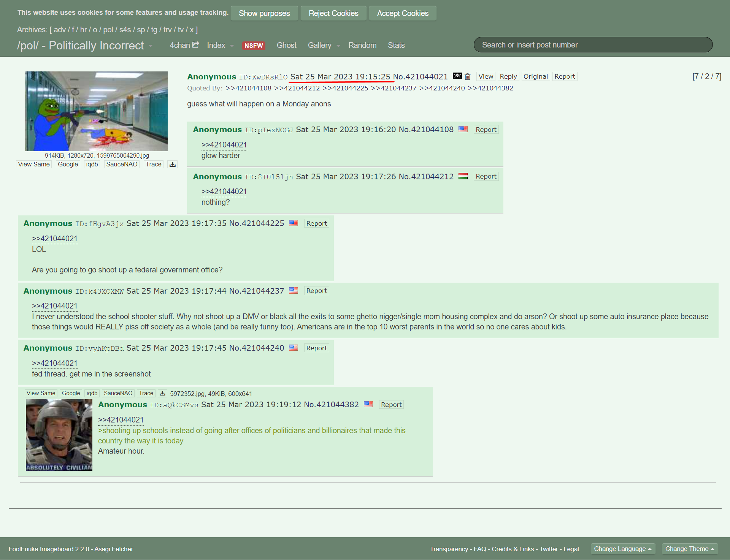The width and height of the screenshot is (730, 560).
Task: Expand the Index dropdown menu
Action: 232,46
